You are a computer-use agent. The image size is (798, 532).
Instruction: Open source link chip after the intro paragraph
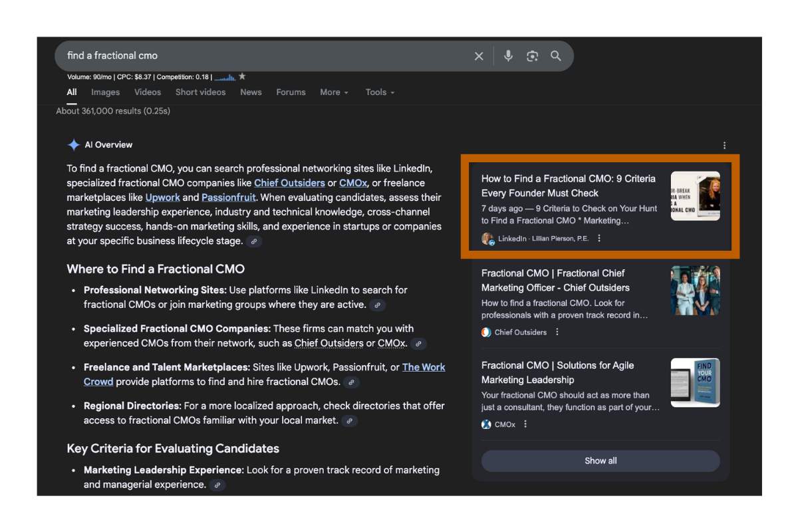[x=253, y=241]
